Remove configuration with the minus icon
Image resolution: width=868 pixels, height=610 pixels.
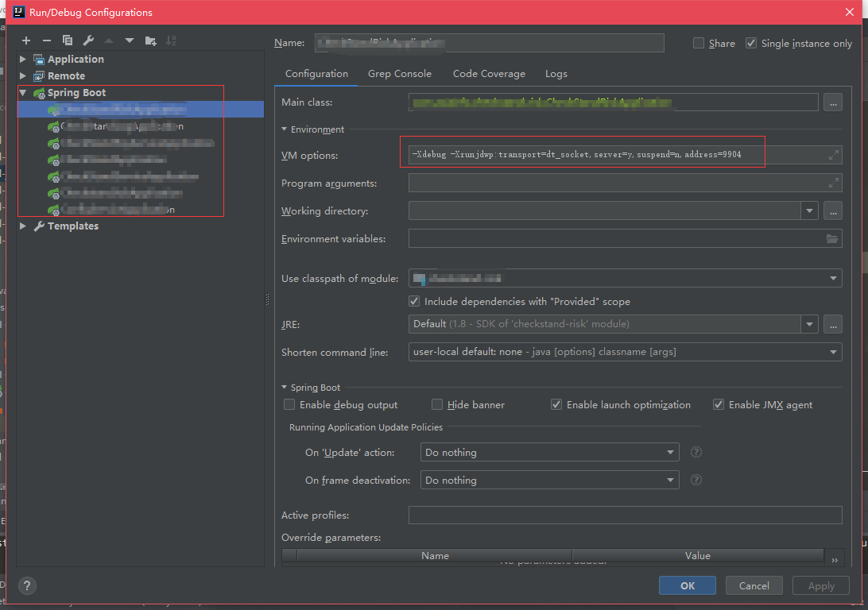click(46, 41)
